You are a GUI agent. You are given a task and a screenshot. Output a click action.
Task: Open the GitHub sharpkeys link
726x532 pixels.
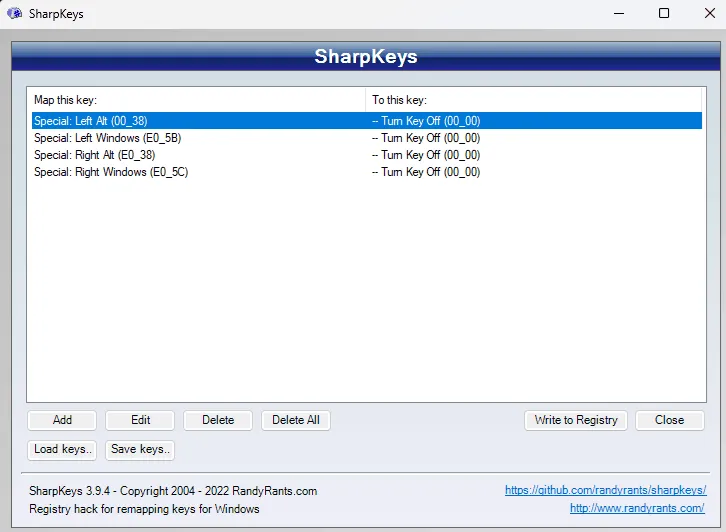[x=606, y=490]
